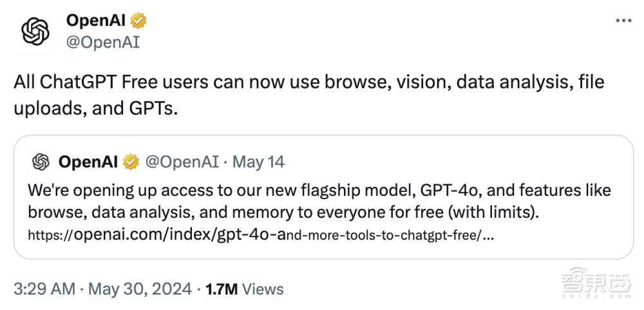The image size is (644, 310).
Task: Open the large OpenAI profile avatar
Action: click(35, 31)
